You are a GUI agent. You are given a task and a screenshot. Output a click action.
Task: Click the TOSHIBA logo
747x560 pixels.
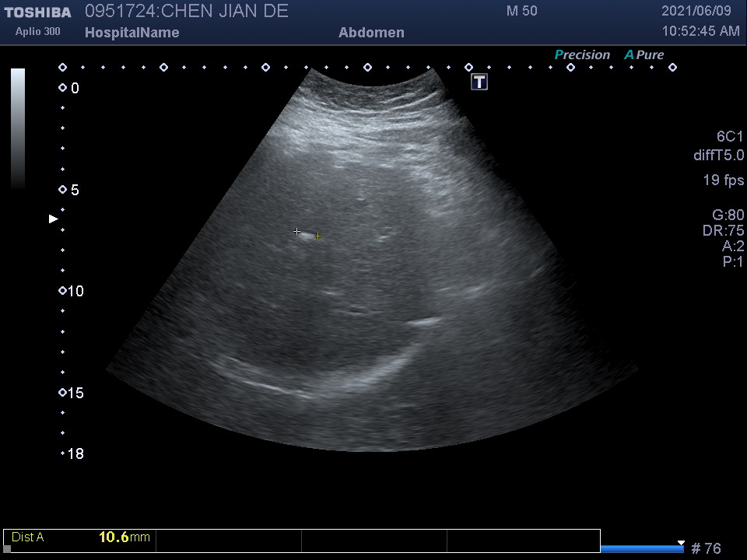pyautogui.click(x=37, y=12)
